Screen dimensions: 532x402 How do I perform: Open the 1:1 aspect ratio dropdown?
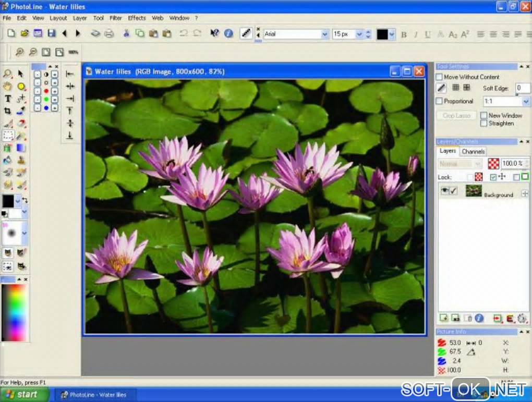526,101
